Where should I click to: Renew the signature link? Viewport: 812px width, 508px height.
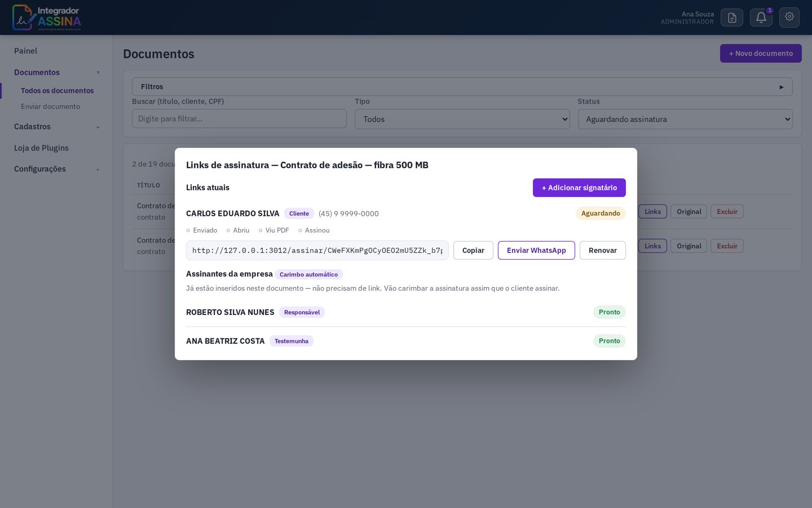[x=602, y=250]
